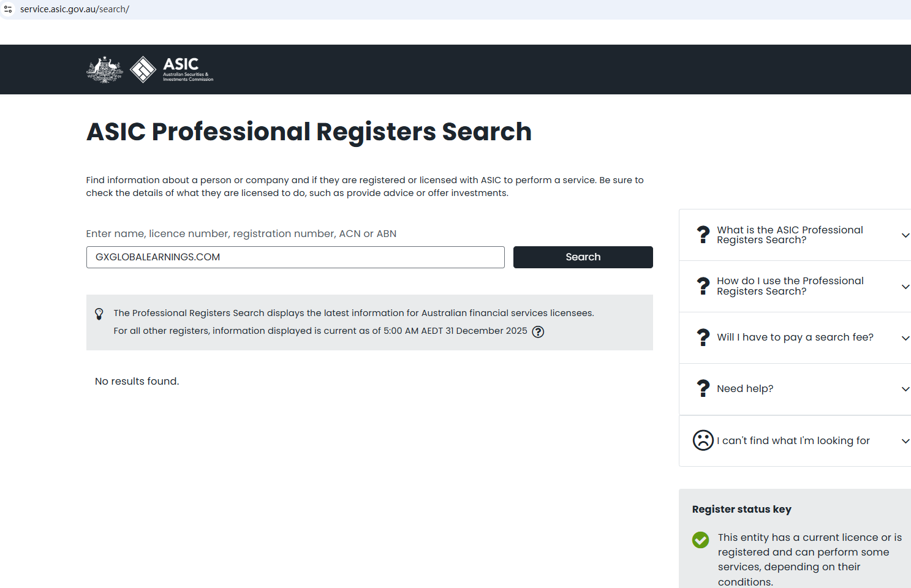The image size is (911, 588).
Task: Expand 'Will I have to pay a search fee?' chevron
Action: (905, 338)
